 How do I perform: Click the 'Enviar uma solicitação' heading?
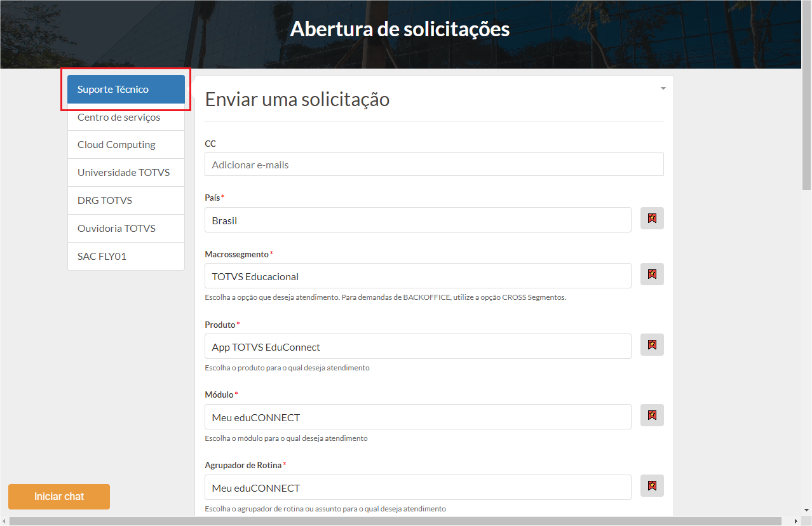(x=297, y=99)
